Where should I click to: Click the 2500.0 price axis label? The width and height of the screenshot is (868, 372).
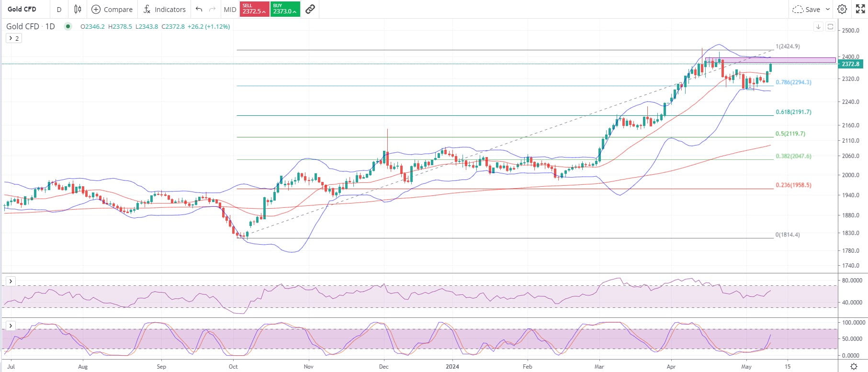[851, 31]
